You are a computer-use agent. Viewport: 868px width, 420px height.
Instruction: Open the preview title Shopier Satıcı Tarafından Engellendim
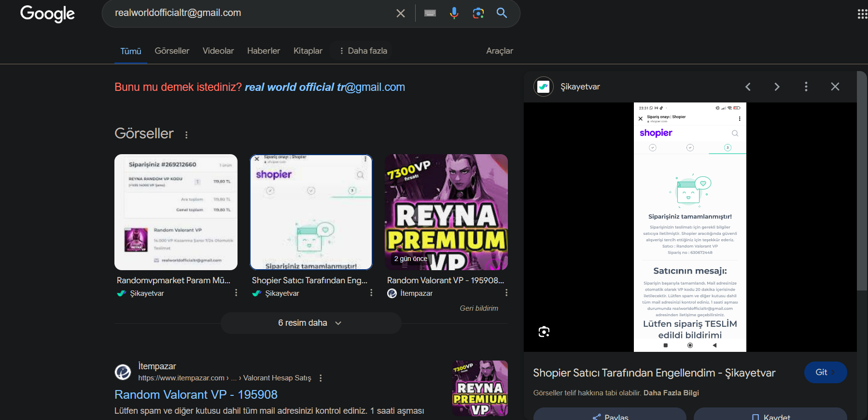pos(654,373)
